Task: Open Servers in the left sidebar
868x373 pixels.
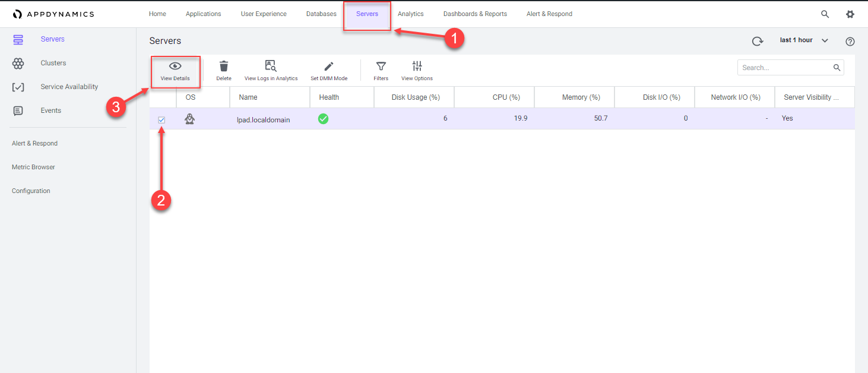Action: point(53,39)
